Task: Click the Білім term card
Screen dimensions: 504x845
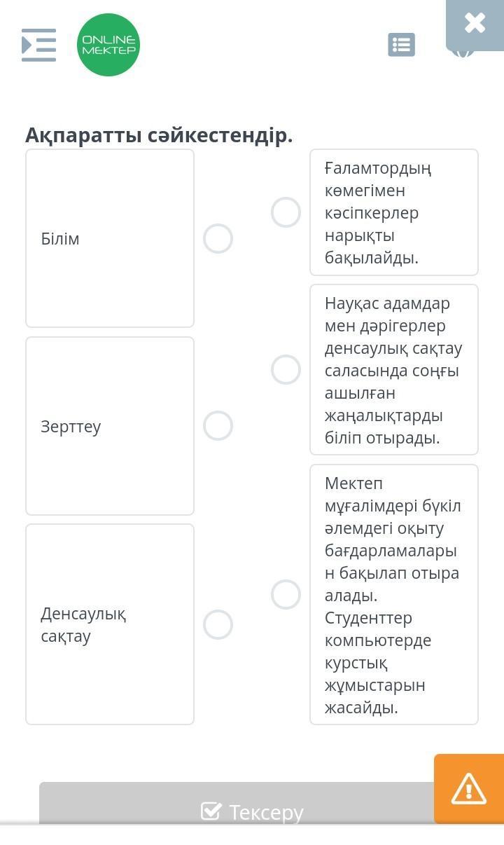Action: pyautogui.click(x=110, y=238)
